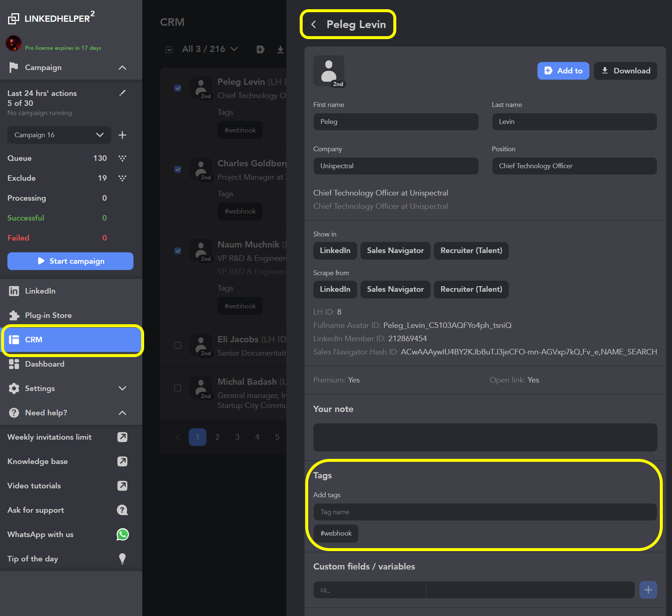
Task: Click the Ask for support chat icon
Action: [x=122, y=510]
